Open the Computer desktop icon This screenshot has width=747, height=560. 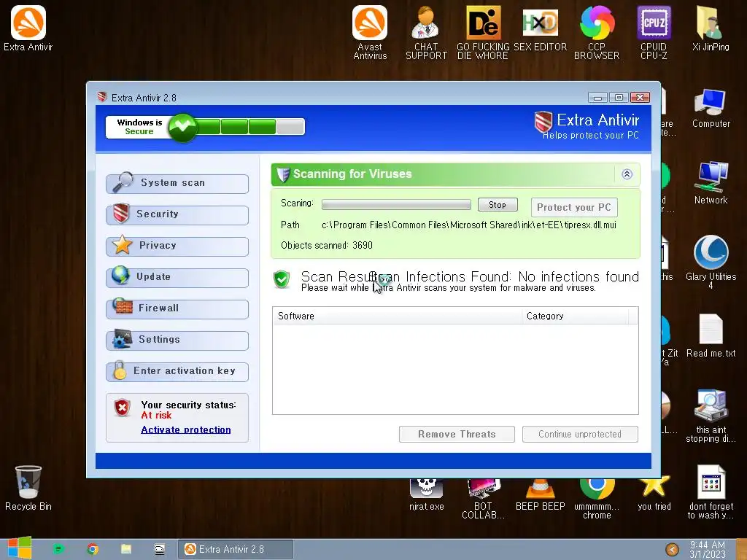click(x=711, y=109)
